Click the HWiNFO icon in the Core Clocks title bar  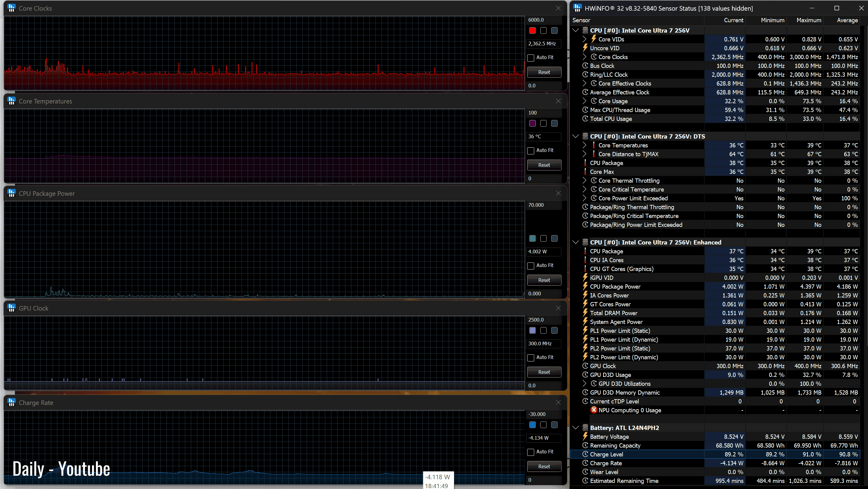[12, 8]
